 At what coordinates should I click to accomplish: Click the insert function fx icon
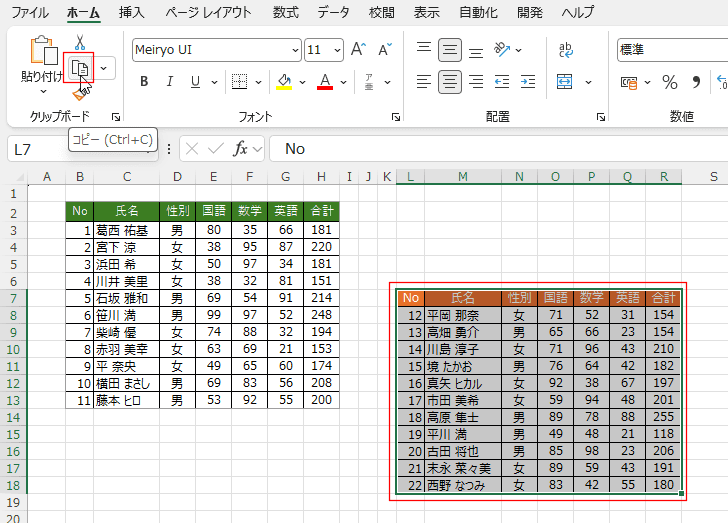coord(240,149)
